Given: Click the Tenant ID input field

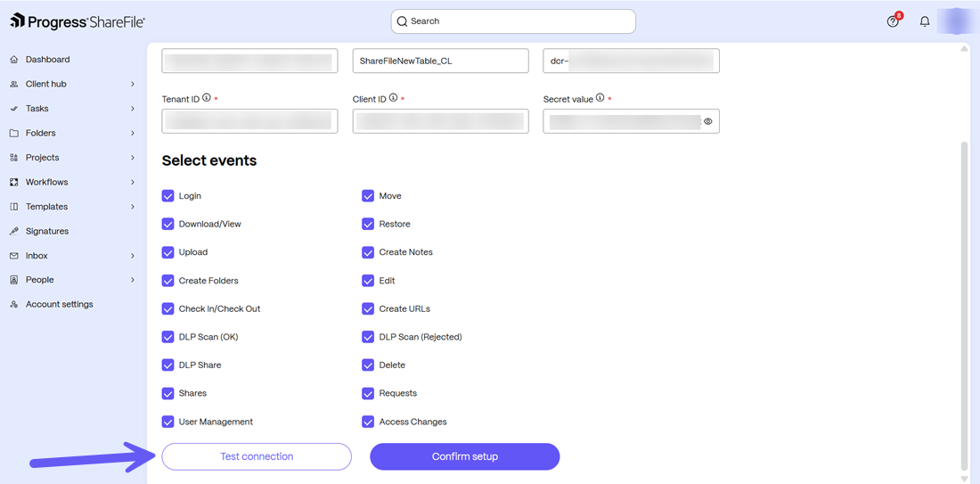Looking at the screenshot, I should point(250,121).
